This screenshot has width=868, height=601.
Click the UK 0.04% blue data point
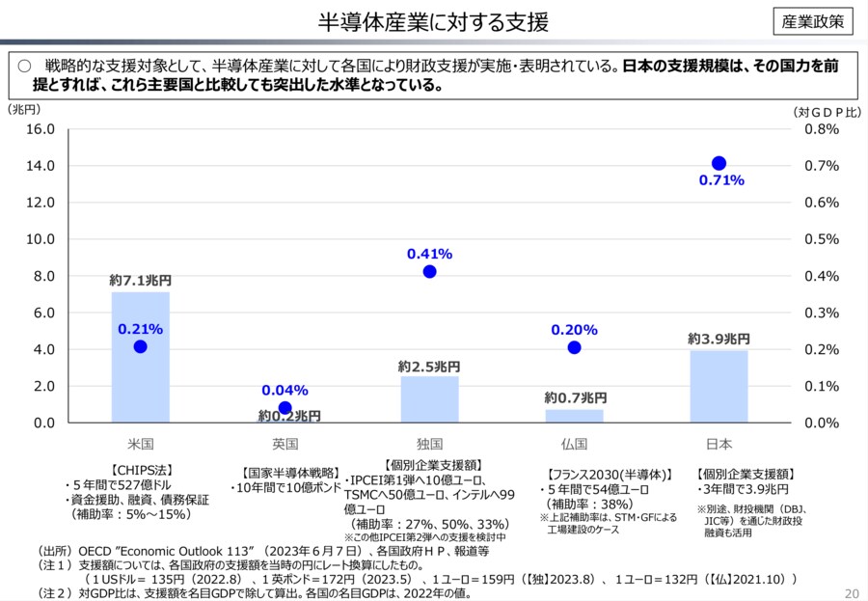coord(285,408)
